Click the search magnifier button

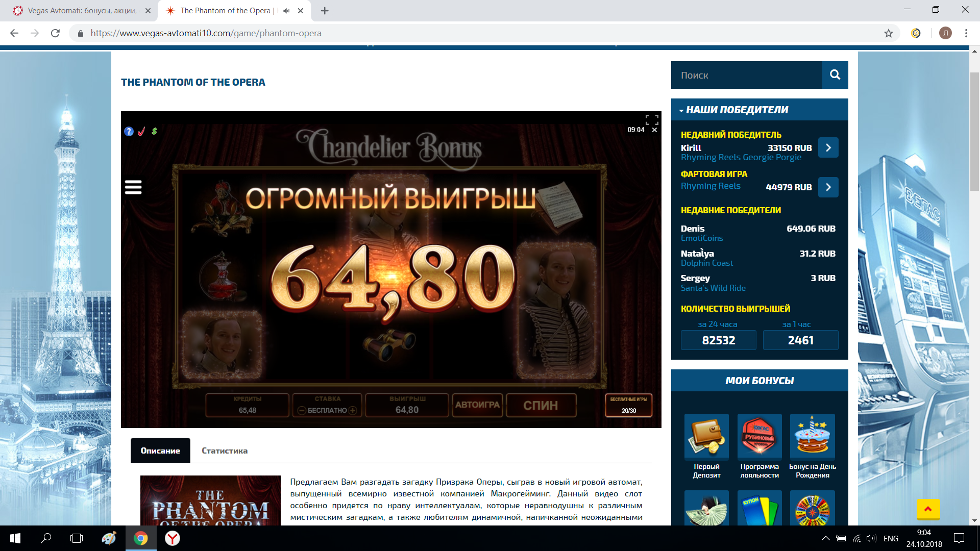pyautogui.click(x=835, y=75)
